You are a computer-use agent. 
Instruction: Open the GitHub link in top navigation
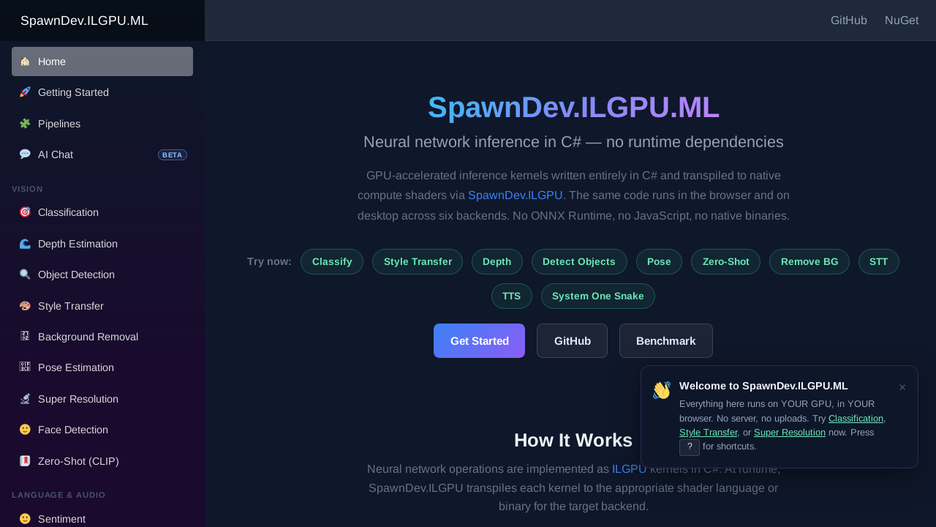click(848, 20)
